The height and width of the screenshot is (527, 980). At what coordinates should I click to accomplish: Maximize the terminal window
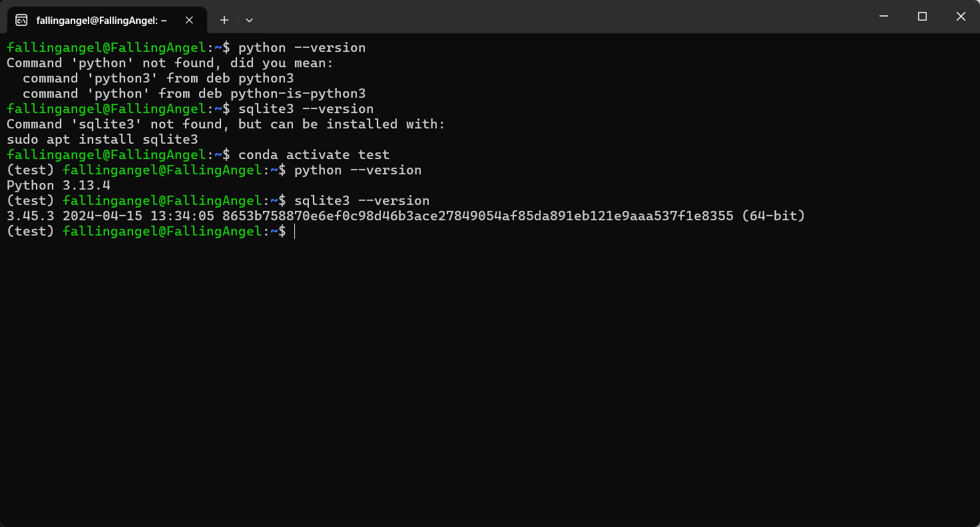[x=922, y=17]
